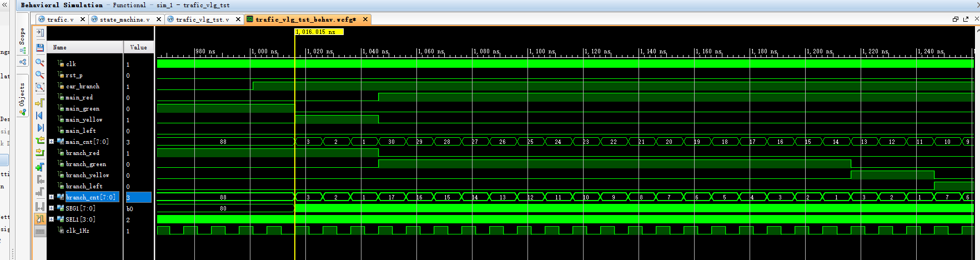Zoom out of the waveform
Image resolution: width=980 pixels, height=260 pixels.
[40, 74]
